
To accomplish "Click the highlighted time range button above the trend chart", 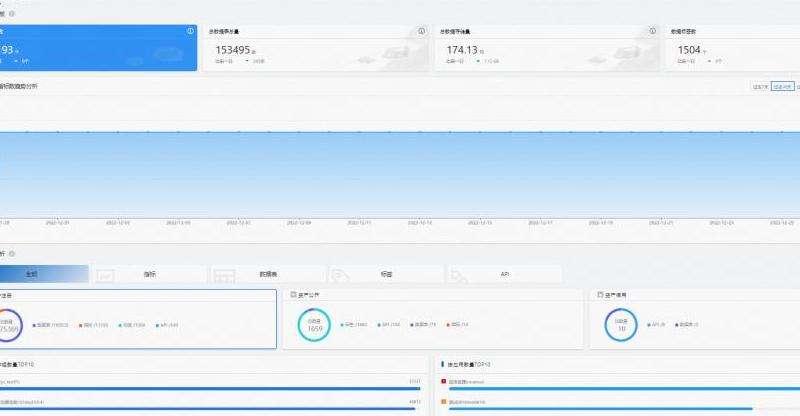I will point(782,87).
